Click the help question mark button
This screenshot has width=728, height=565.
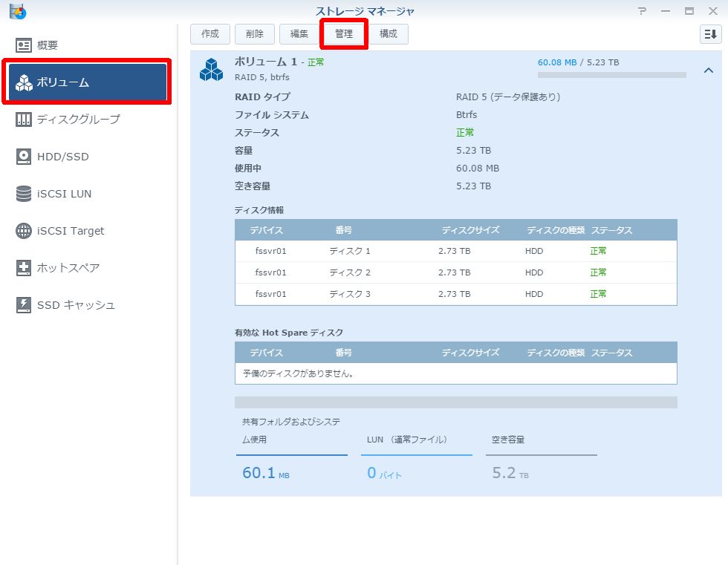pos(642,11)
